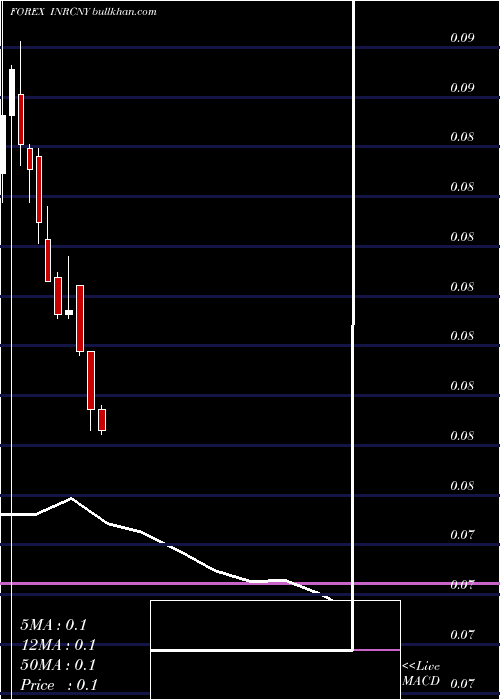Viewport: 500px width, 700px height.
Task: Click the 50MA : 0.1 label
Action: coord(58,665)
